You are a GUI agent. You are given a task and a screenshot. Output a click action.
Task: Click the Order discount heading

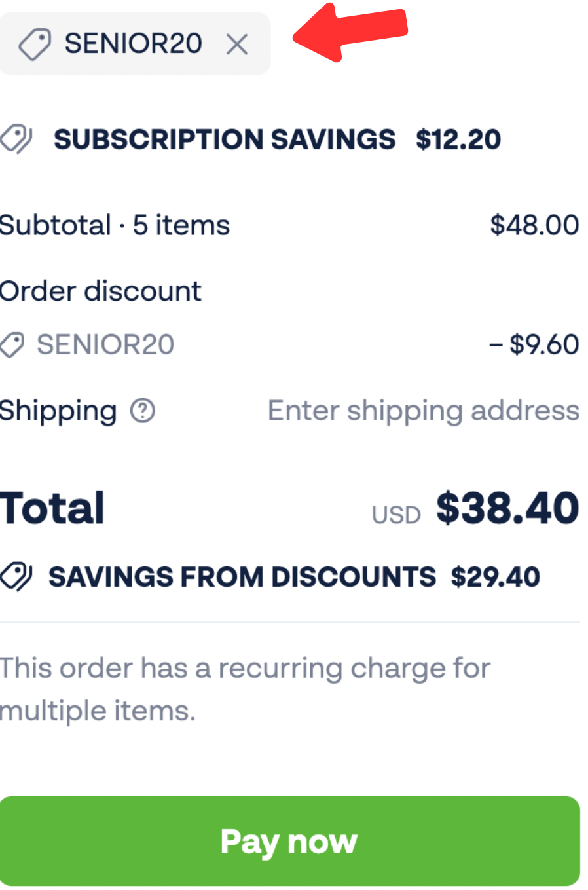click(101, 291)
